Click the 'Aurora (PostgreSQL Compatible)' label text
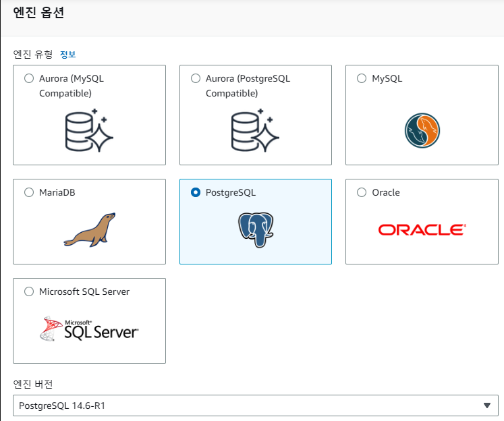 click(x=248, y=86)
